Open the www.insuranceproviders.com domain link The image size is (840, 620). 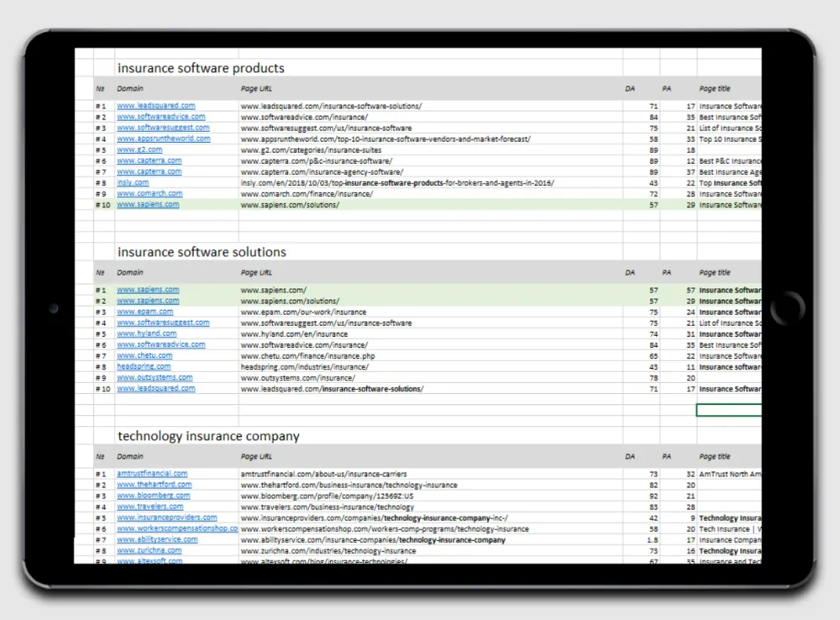(166, 518)
